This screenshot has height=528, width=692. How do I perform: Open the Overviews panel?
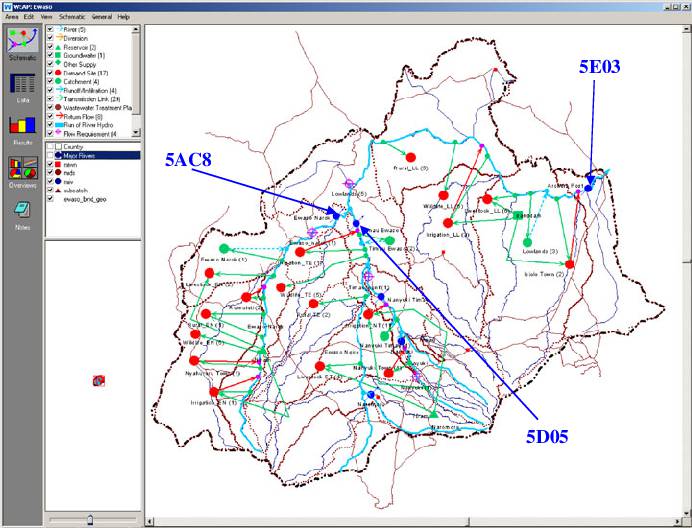click(22, 171)
